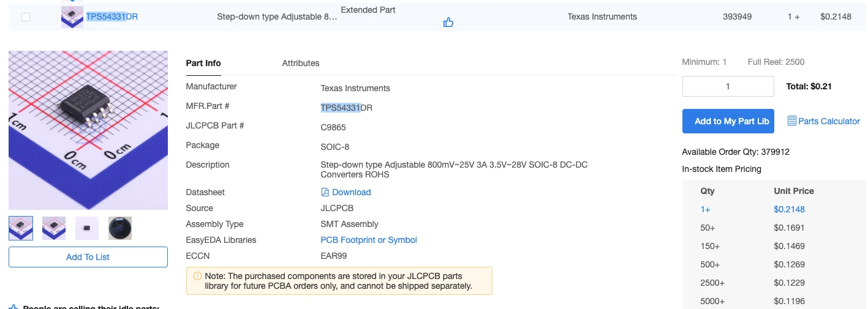Click the PDF icon next to Download
The image size is (868, 309).
coord(325,192)
